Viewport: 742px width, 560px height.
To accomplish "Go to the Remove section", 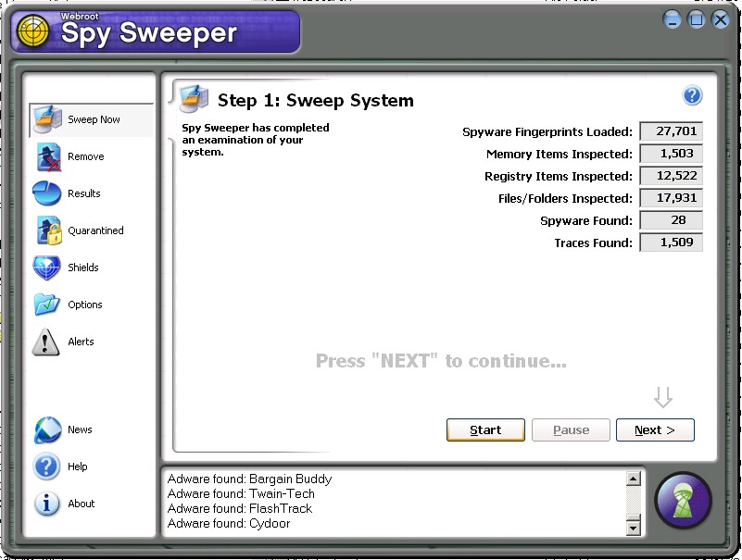I will tap(85, 156).
